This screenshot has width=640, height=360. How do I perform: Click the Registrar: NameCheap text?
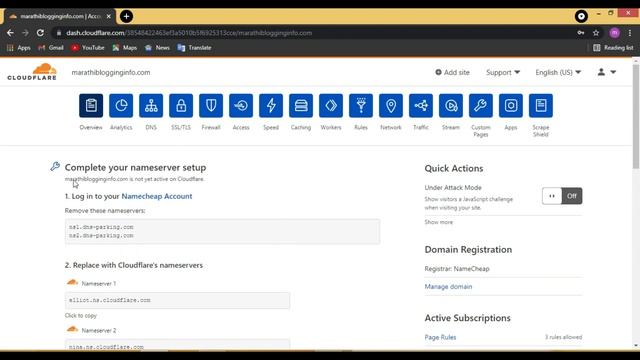(x=457, y=269)
